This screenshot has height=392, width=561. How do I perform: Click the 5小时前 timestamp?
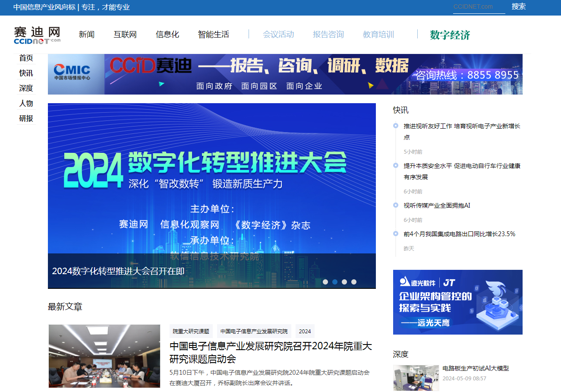point(413,152)
